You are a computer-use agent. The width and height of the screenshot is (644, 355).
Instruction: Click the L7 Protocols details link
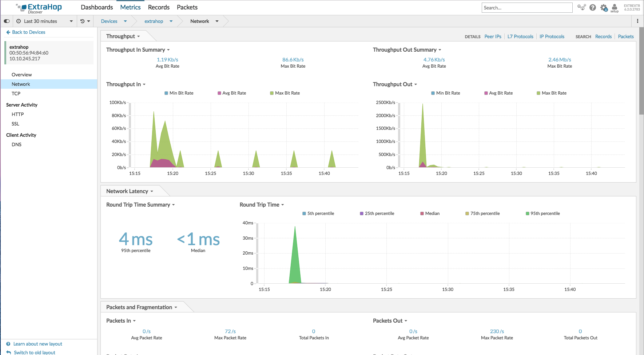coord(520,37)
